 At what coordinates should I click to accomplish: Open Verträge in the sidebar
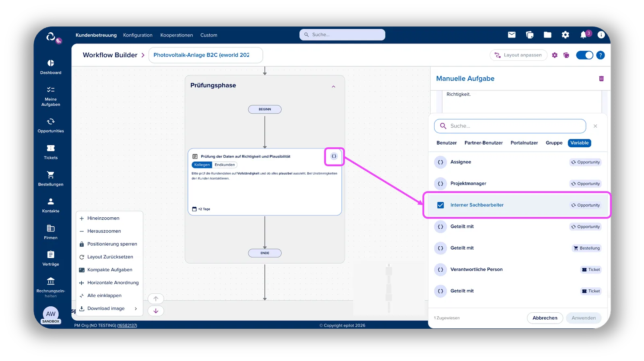51,259
